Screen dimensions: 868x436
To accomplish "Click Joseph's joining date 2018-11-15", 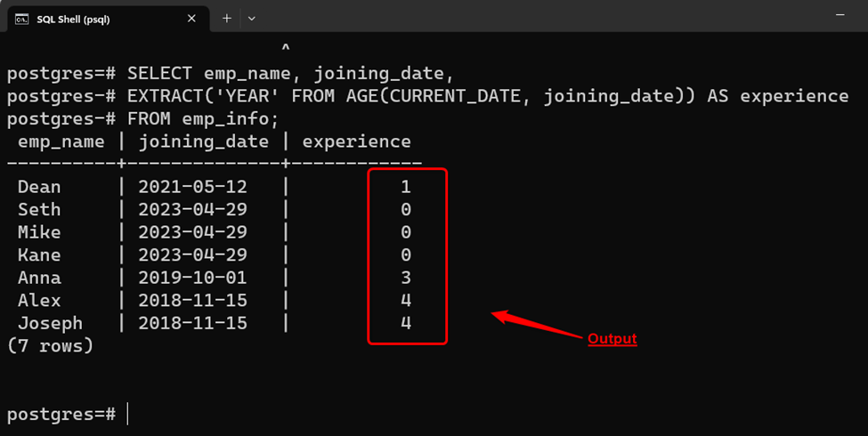I will tap(192, 323).
